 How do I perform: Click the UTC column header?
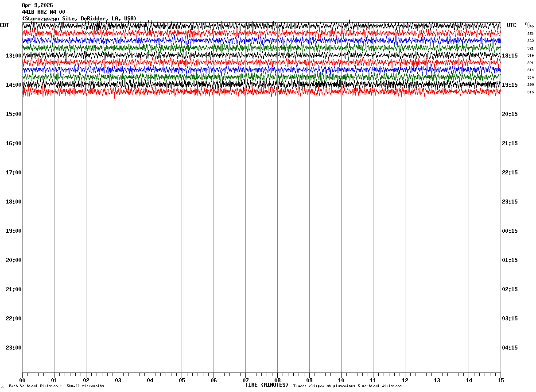(512, 25)
